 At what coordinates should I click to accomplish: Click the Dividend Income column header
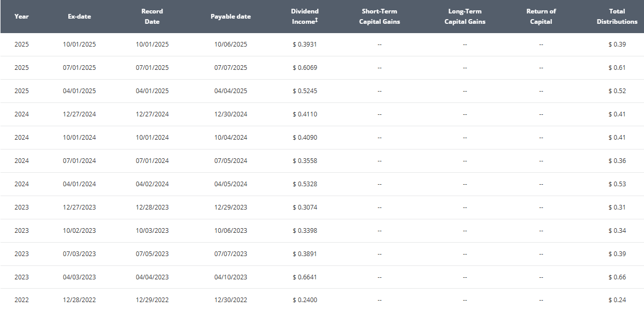pyautogui.click(x=304, y=17)
